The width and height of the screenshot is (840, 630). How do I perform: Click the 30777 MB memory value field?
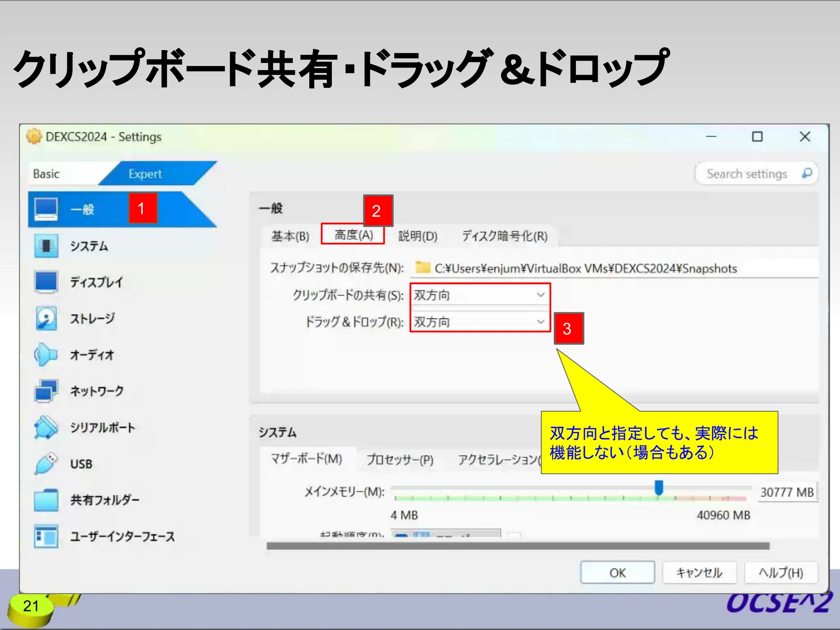click(x=787, y=492)
